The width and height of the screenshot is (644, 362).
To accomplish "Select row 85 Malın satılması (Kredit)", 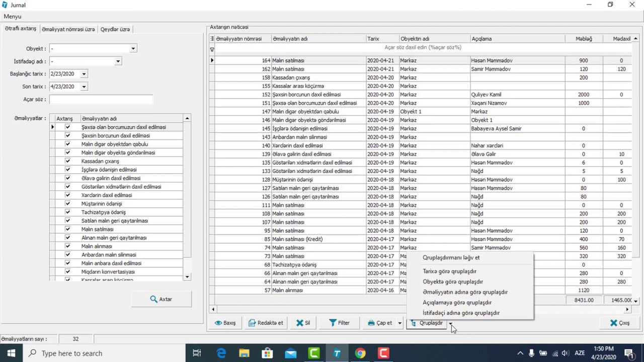I will tap(420, 239).
